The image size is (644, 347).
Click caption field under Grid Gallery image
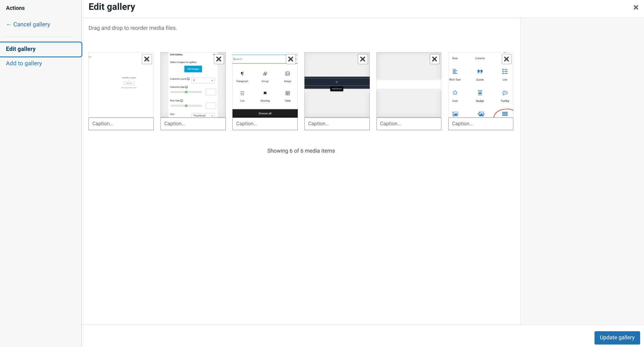(x=193, y=124)
